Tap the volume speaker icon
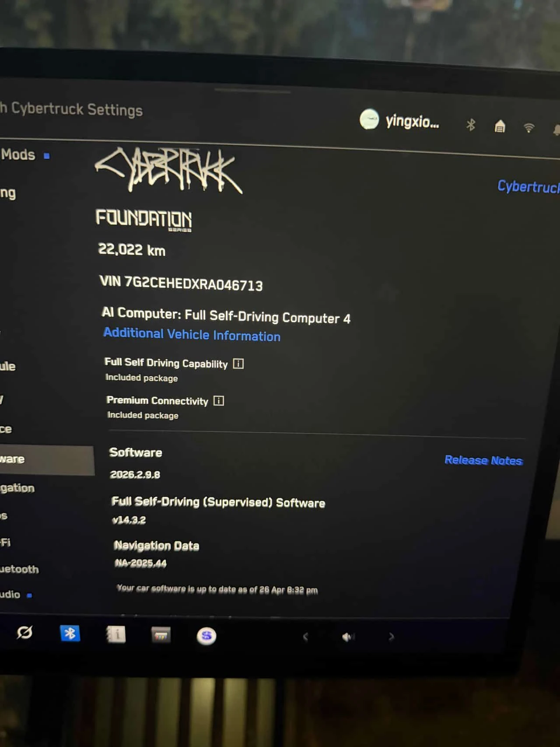This screenshot has width=560, height=747. pos(348,637)
